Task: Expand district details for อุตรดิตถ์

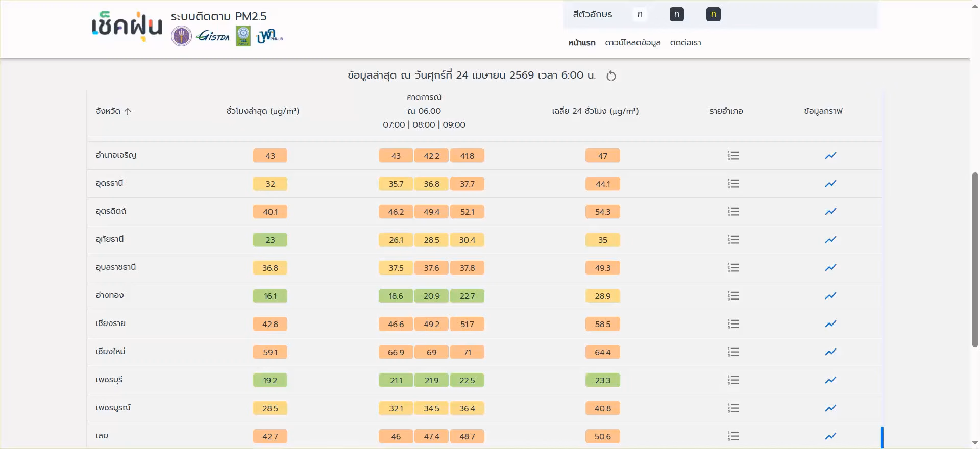Action: click(x=733, y=212)
